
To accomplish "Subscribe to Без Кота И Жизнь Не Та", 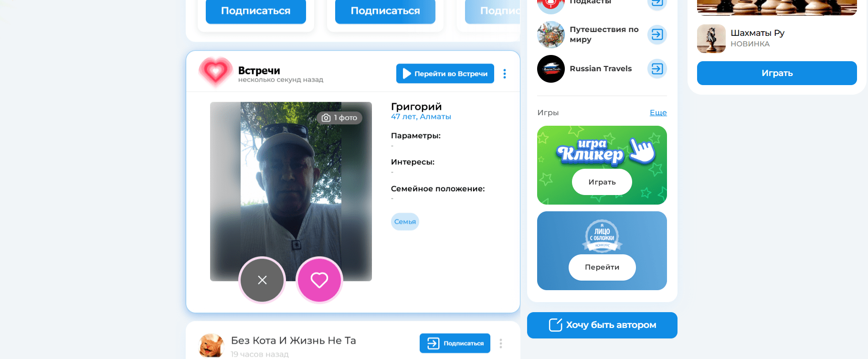I will [x=455, y=343].
